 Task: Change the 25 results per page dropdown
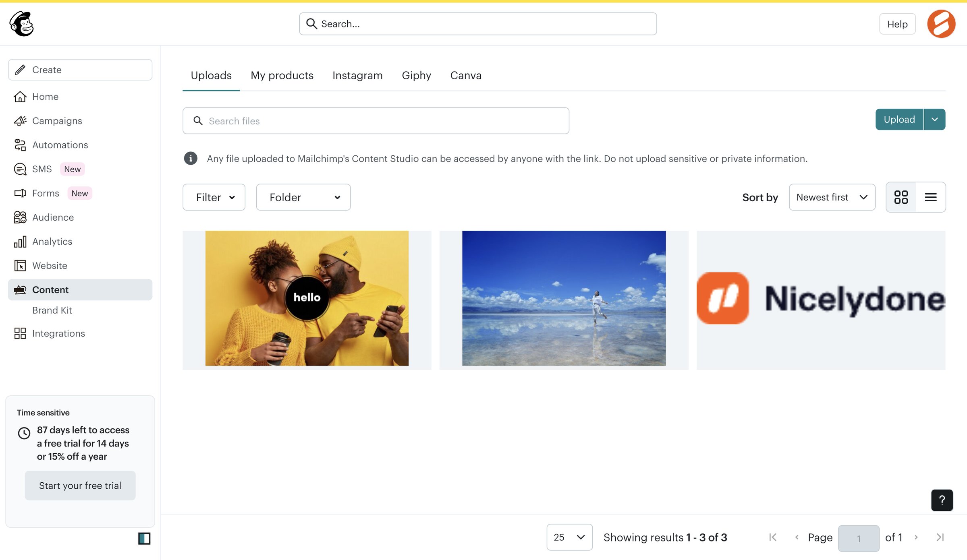[x=569, y=537]
